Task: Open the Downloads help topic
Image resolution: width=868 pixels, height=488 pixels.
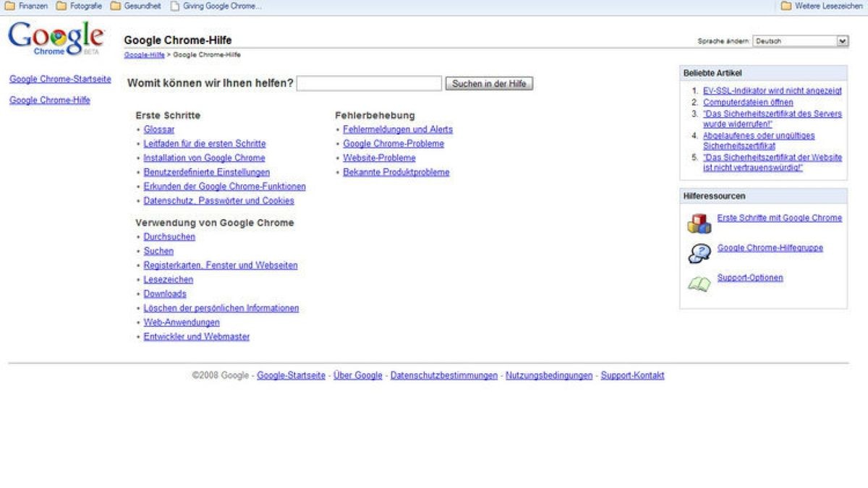Action: (x=165, y=294)
